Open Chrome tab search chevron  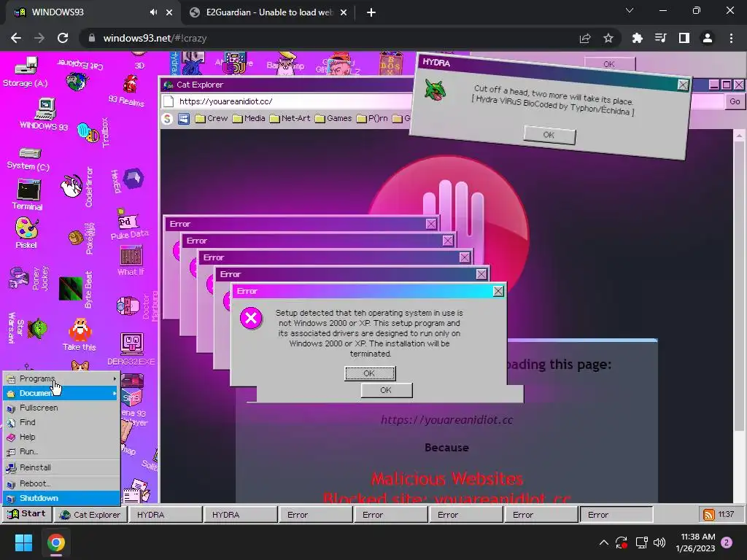[630, 10]
